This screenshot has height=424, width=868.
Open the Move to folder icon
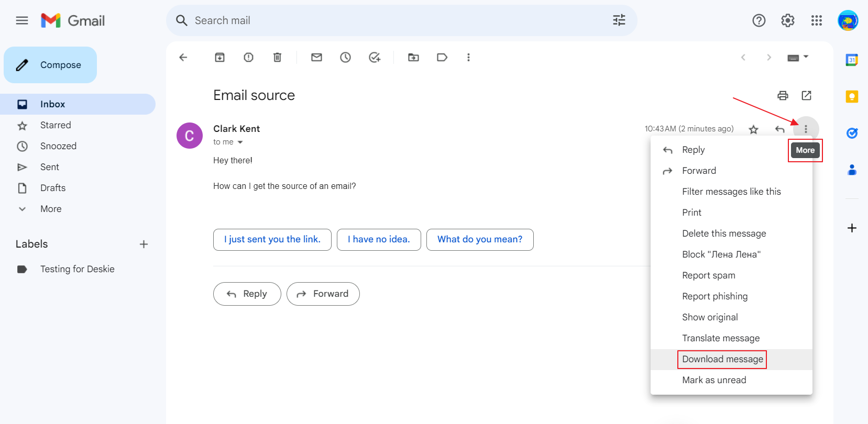coord(413,58)
